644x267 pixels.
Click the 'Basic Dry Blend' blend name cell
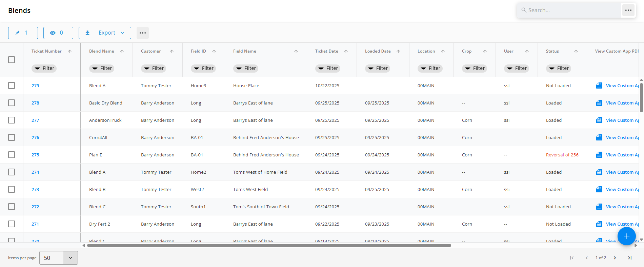point(106,103)
